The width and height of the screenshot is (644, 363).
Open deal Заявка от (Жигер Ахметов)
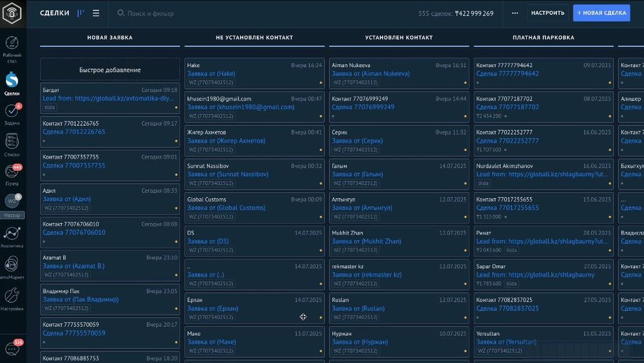pos(226,141)
